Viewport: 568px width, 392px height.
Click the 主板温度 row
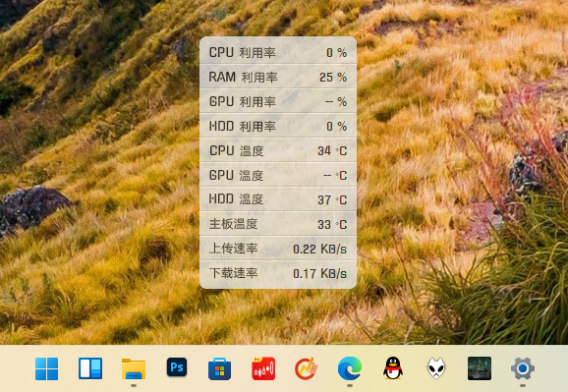(278, 224)
